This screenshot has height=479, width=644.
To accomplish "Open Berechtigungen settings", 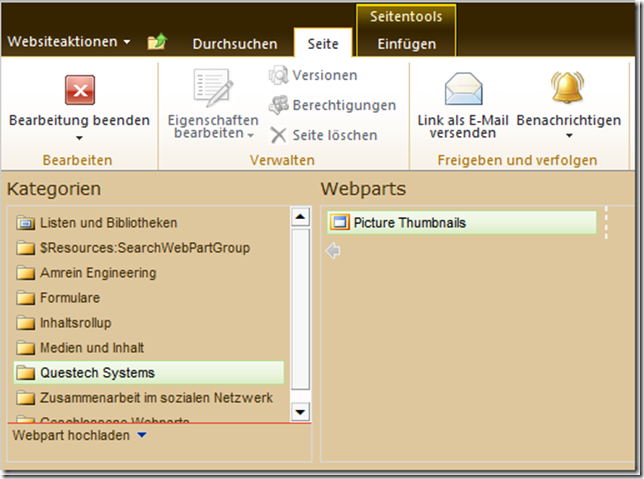I will pyautogui.click(x=344, y=105).
